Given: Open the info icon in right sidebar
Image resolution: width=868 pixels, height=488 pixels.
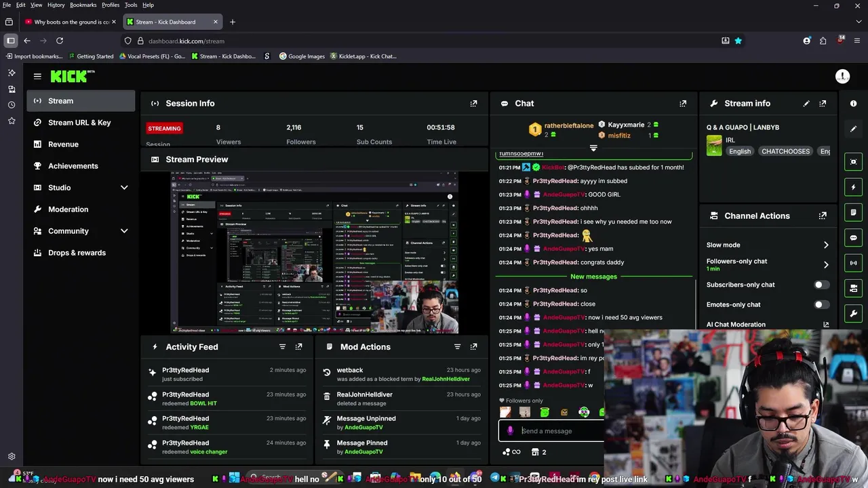Looking at the screenshot, I should click(854, 104).
